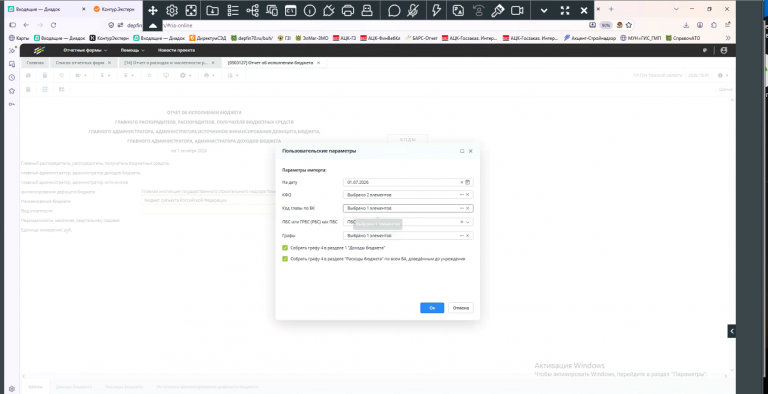Toggle 'Собрать графу 4' Расходы бюджета checkbox
This screenshot has width=768, height=394.
point(285,259)
